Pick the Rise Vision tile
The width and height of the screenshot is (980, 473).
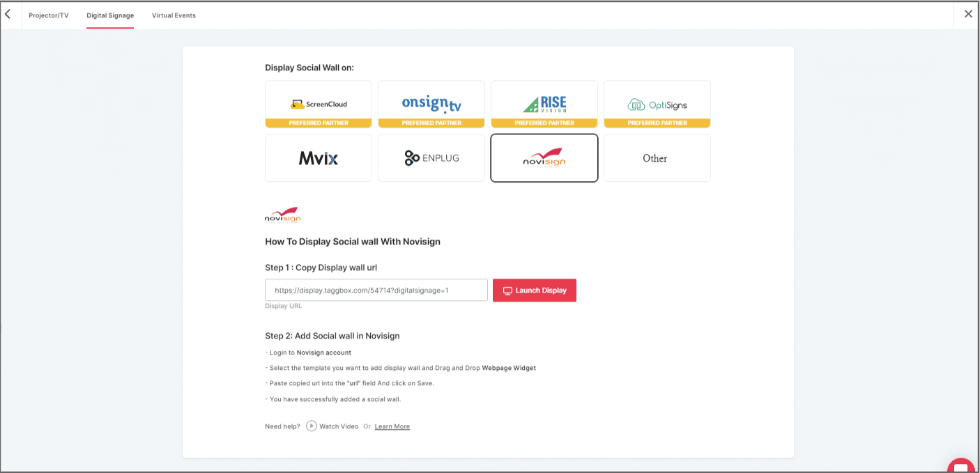(544, 104)
